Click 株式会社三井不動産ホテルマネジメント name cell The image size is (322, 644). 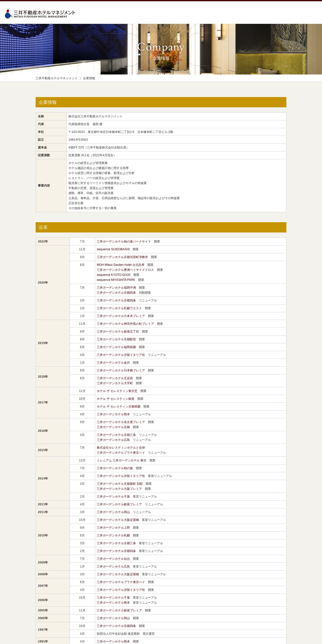click(176, 116)
